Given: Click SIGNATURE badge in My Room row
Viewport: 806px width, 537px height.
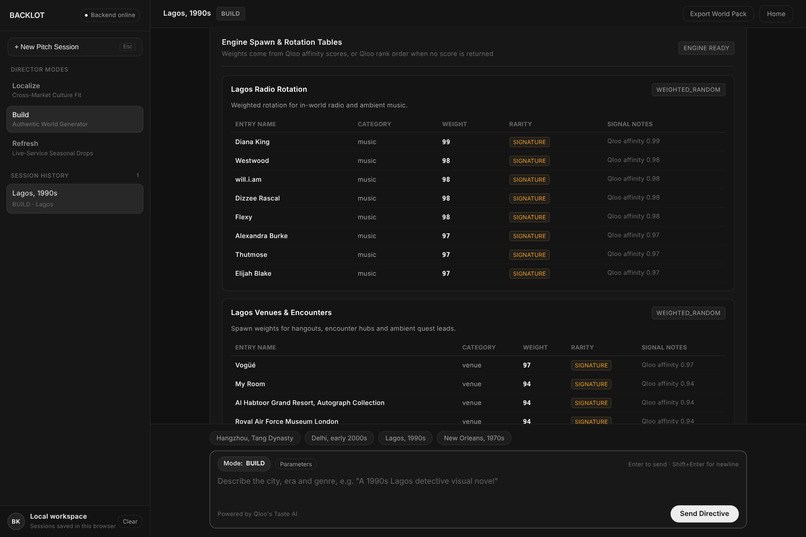Looking at the screenshot, I should point(591,384).
